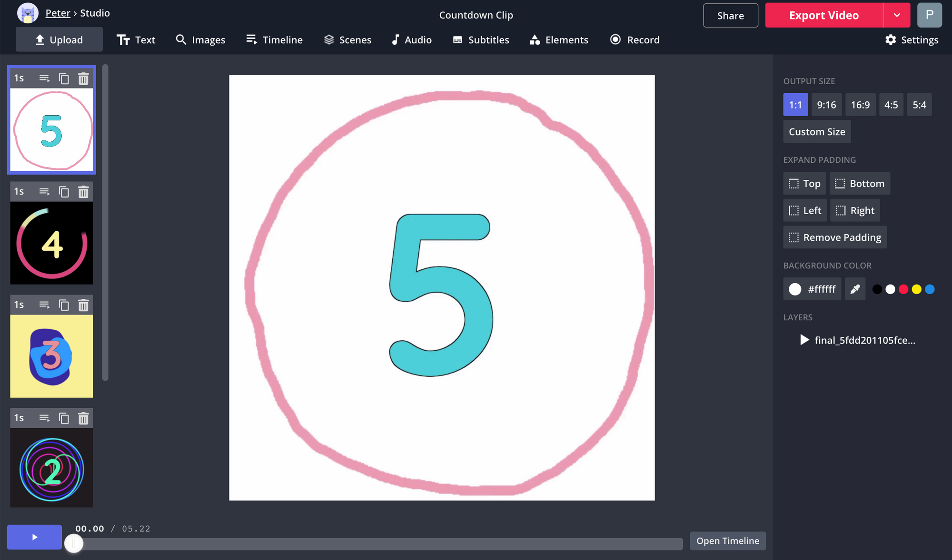
Task: Open the Scenes panel
Action: 347,39
